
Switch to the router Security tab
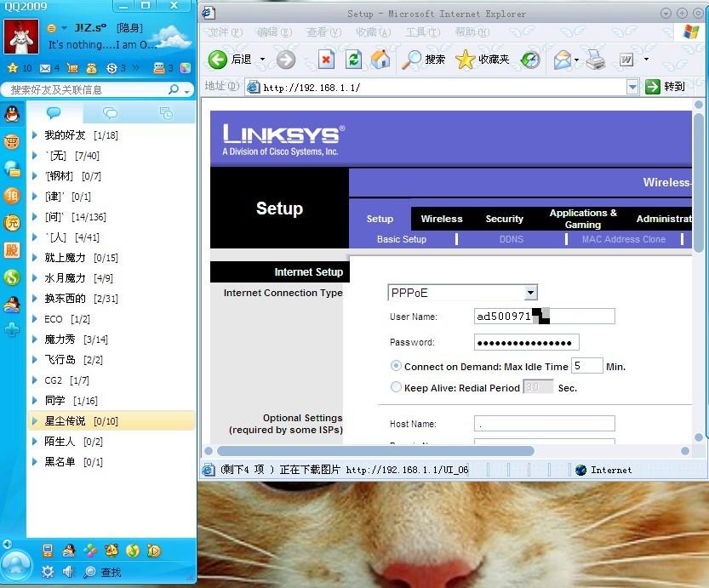[504, 219]
